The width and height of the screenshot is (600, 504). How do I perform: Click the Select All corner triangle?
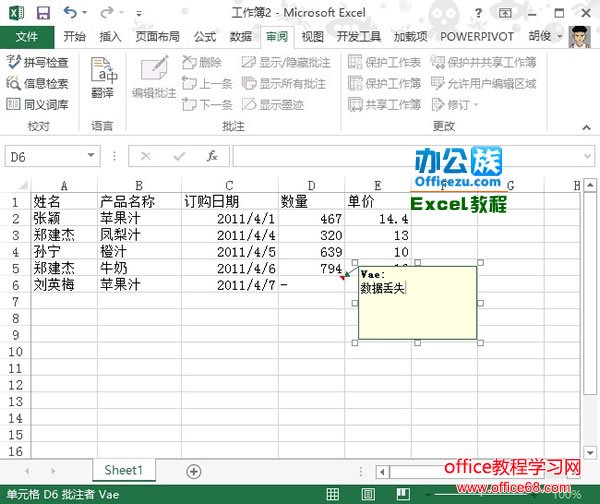(x=22, y=186)
